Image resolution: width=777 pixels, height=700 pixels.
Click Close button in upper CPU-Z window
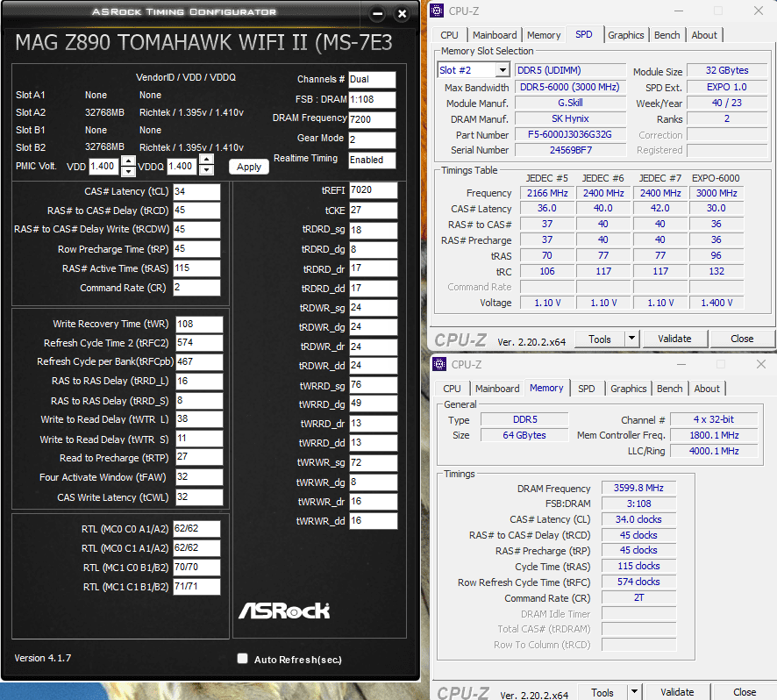[742, 339]
